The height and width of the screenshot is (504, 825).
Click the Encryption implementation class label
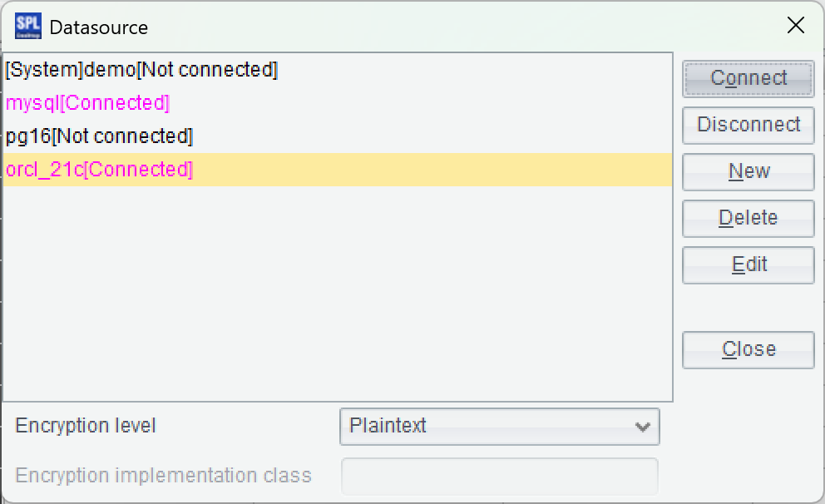click(x=163, y=476)
